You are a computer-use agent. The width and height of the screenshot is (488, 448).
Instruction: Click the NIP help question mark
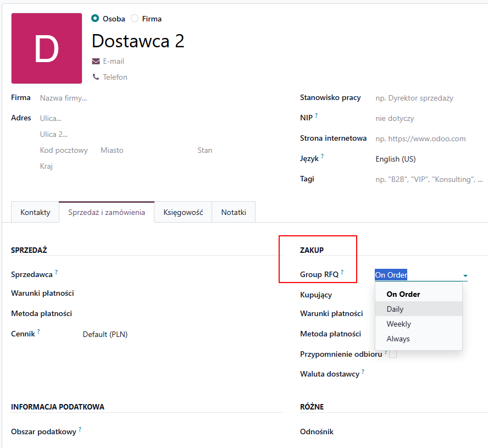(x=317, y=116)
